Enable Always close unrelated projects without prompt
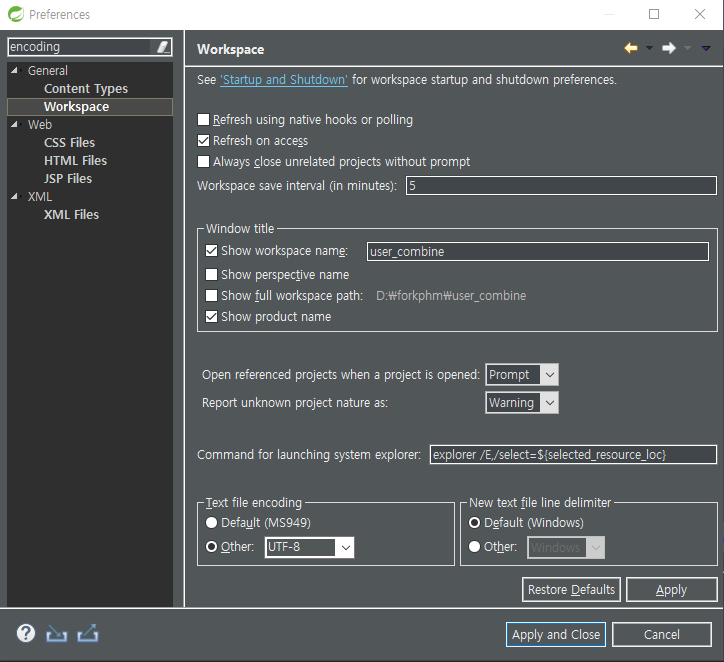 click(x=203, y=162)
